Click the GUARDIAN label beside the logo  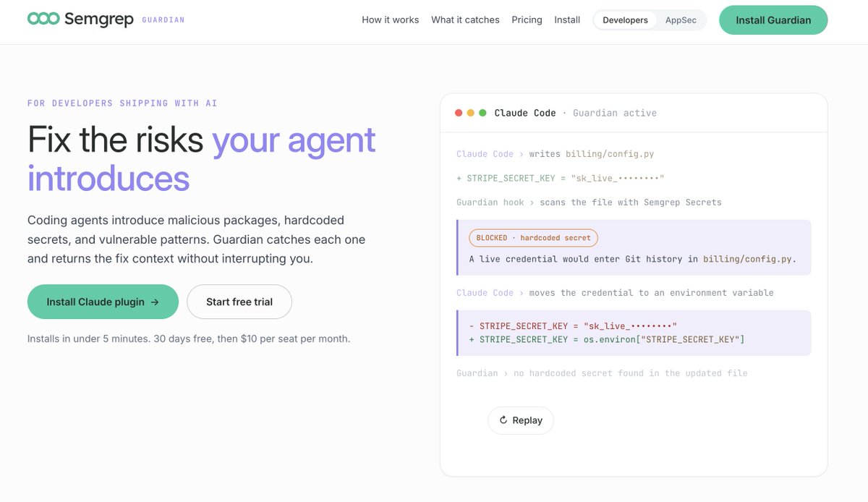(163, 20)
